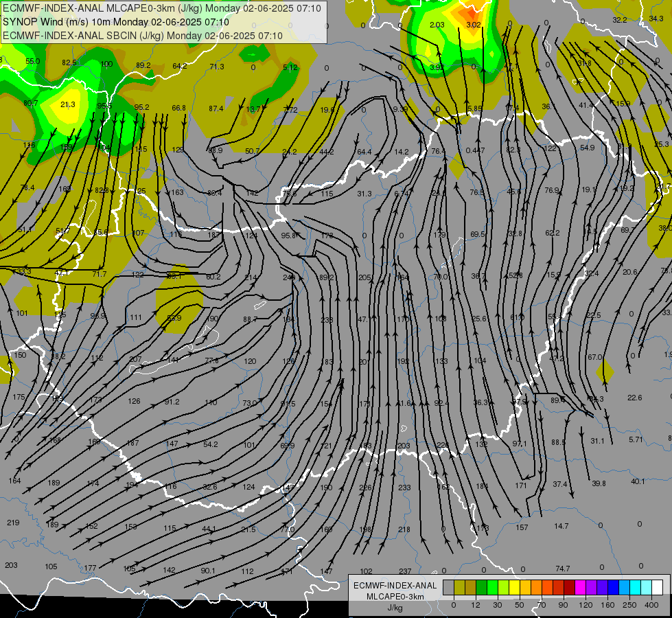Click the map value 218
Image resolution: width=672 pixels, height=618 pixels.
tap(404, 529)
